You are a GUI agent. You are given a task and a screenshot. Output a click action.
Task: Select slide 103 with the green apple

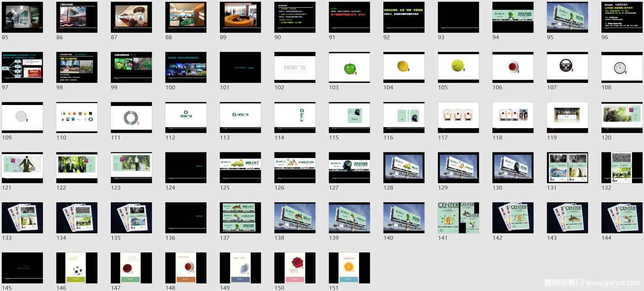click(x=349, y=68)
